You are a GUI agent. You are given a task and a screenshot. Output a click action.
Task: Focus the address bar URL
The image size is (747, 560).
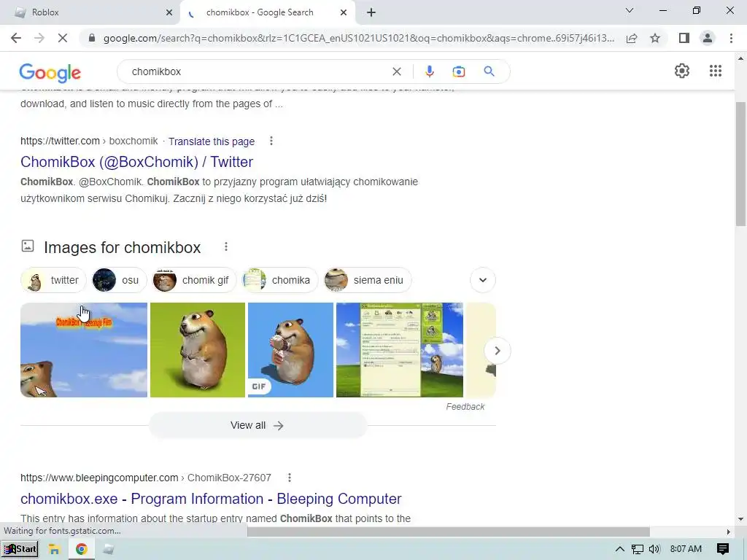tap(359, 38)
